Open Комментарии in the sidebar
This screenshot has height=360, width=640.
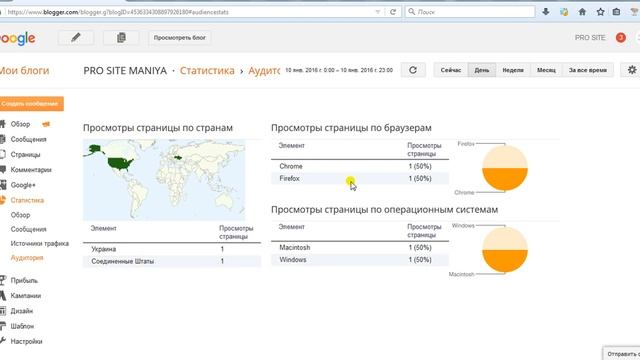point(31,170)
